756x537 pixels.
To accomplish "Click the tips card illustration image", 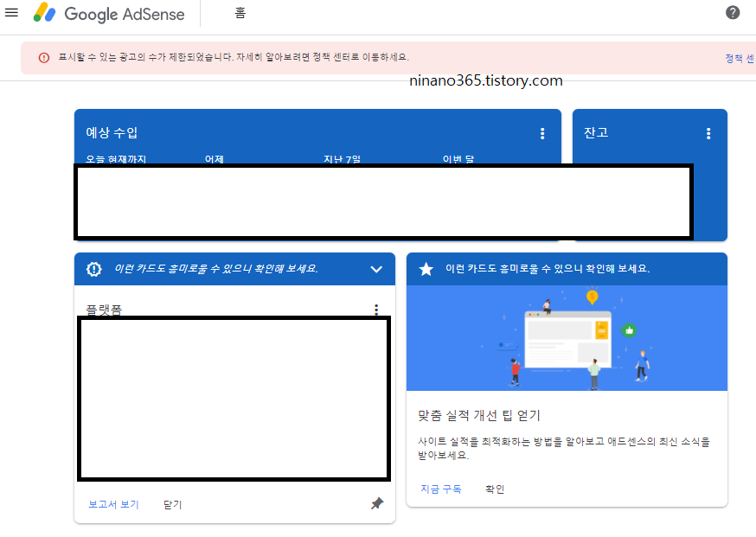I will (x=567, y=338).
